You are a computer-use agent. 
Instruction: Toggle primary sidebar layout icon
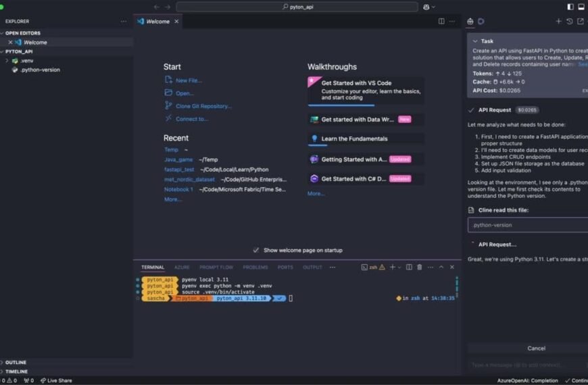pyautogui.click(x=570, y=7)
